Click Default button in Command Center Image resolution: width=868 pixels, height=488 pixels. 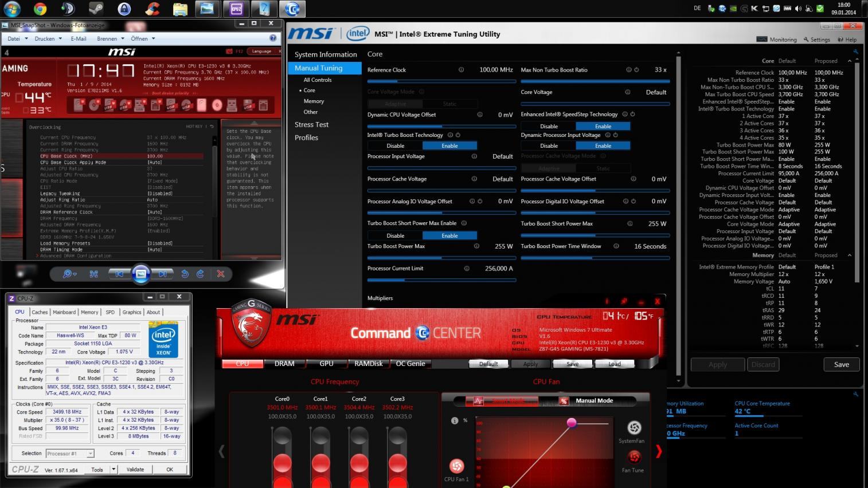[x=488, y=364]
